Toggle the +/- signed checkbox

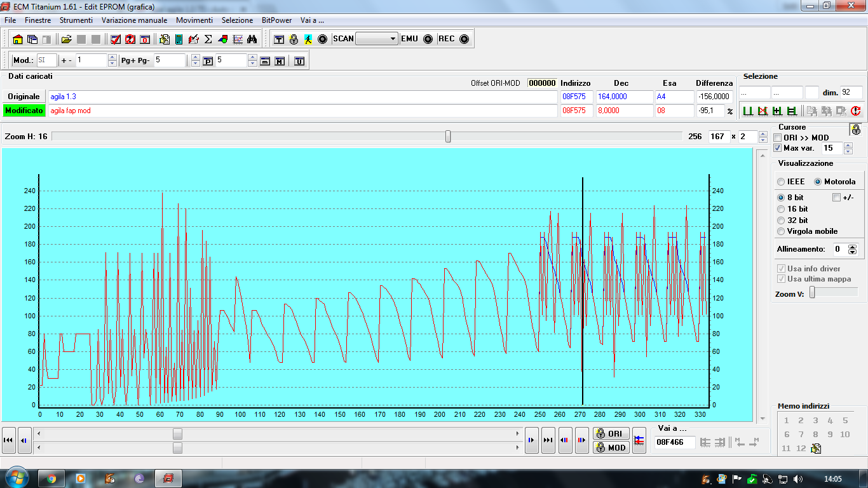pyautogui.click(x=836, y=198)
